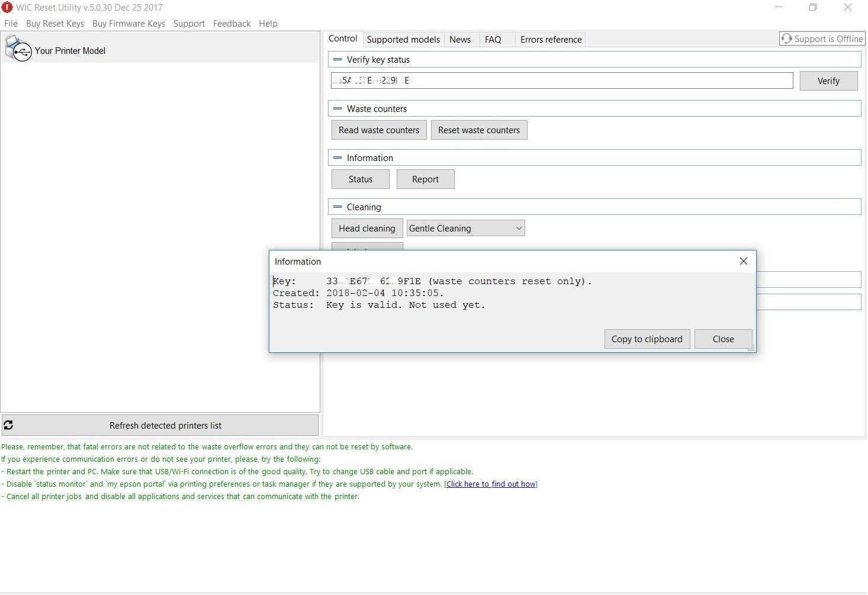Open the 'Click here to find out how' link

pyautogui.click(x=491, y=484)
